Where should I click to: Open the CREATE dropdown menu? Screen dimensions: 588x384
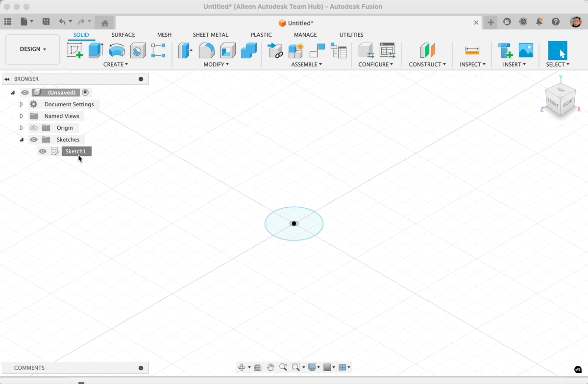[116, 64]
